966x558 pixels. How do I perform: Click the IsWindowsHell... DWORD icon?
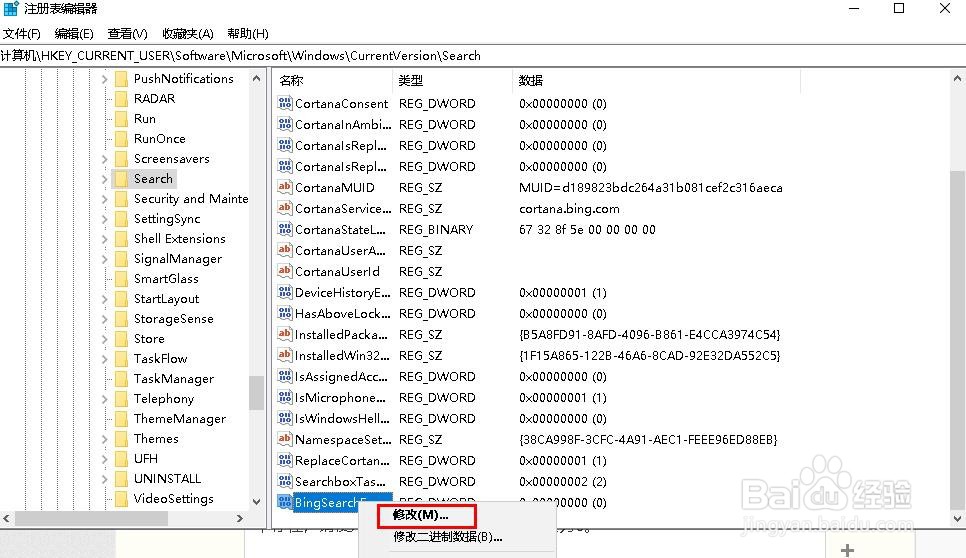pyautogui.click(x=285, y=418)
